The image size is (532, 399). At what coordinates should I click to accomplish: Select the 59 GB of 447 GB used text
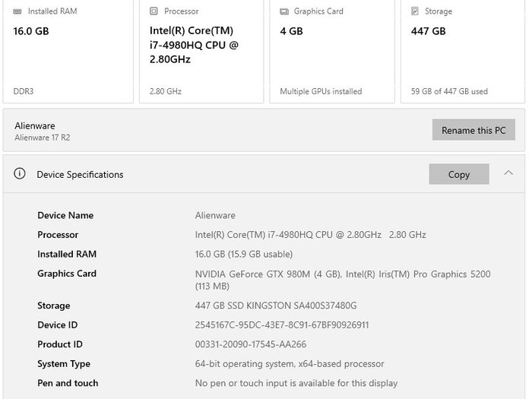pos(449,91)
